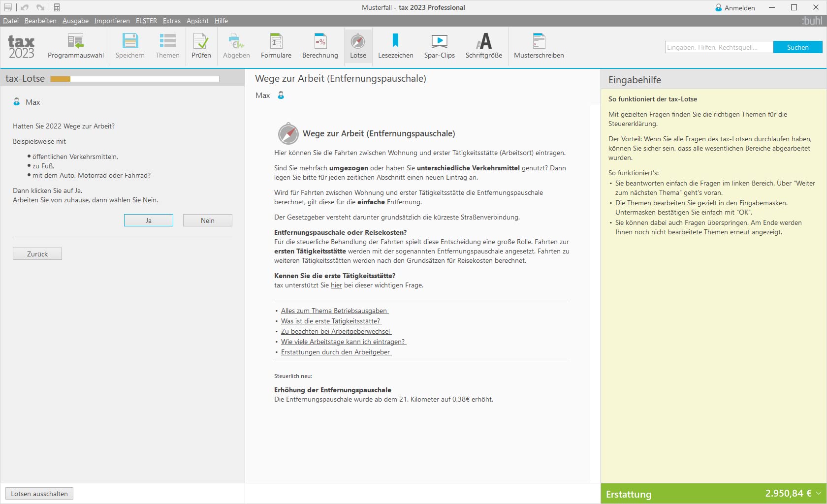Viewport: 827px width, 504px height.
Task: Open the Themen overview
Action: pos(167,46)
